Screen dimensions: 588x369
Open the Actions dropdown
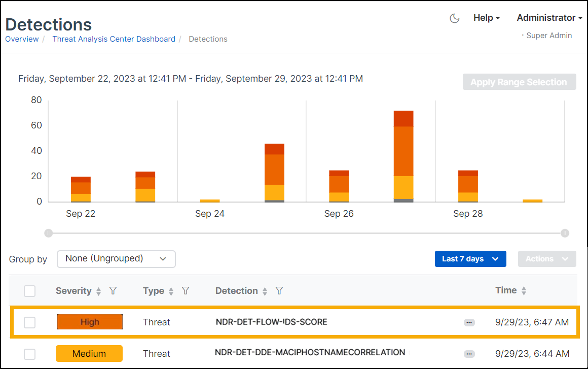tap(546, 259)
